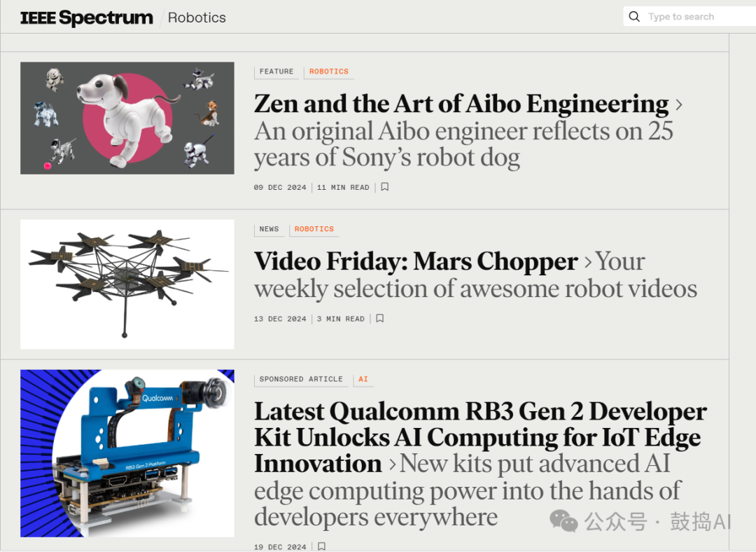The image size is (756, 552).
Task: Open the Zen and the Art of Aibo Engineering headline
Action: (461, 104)
